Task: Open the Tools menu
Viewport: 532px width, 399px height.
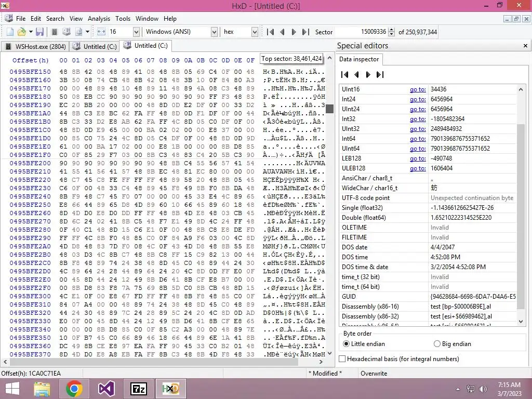Action: pos(123,19)
